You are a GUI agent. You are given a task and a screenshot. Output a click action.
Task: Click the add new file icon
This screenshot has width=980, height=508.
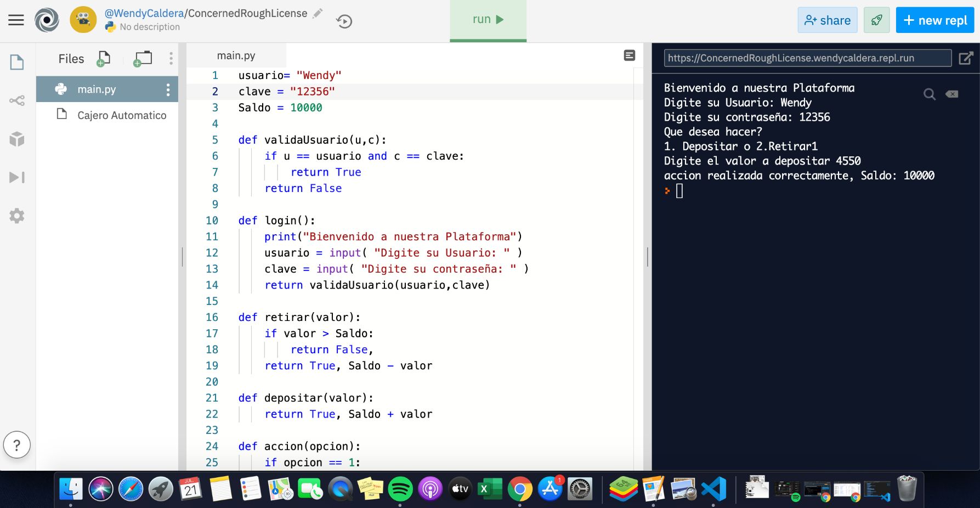click(103, 59)
